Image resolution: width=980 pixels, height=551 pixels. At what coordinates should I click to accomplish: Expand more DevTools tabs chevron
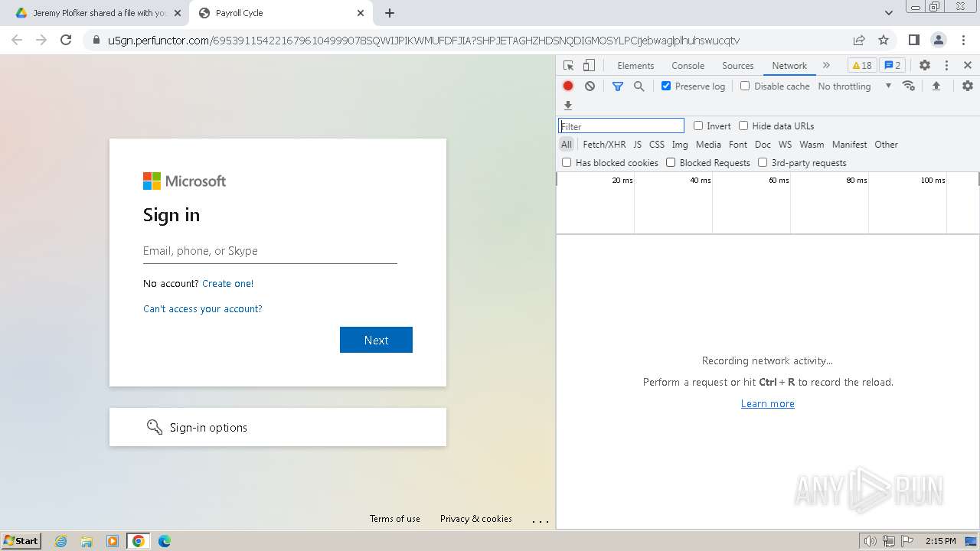(826, 66)
